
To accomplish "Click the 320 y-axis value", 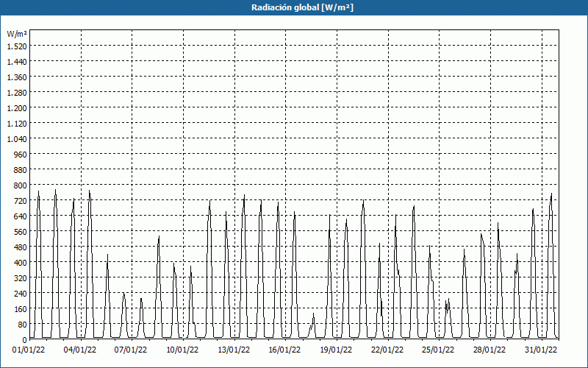I will 21,278.
